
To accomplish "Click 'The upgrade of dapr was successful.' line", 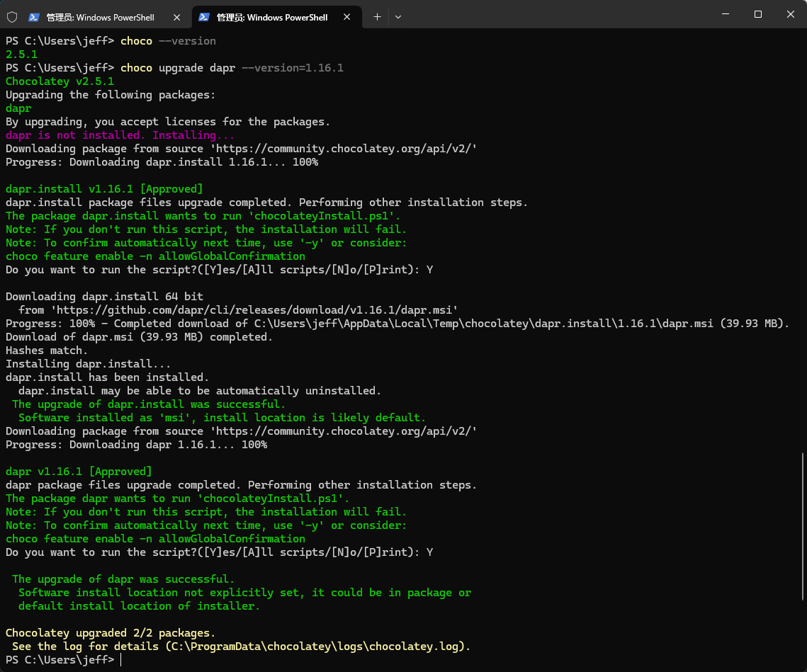I will click(123, 579).
